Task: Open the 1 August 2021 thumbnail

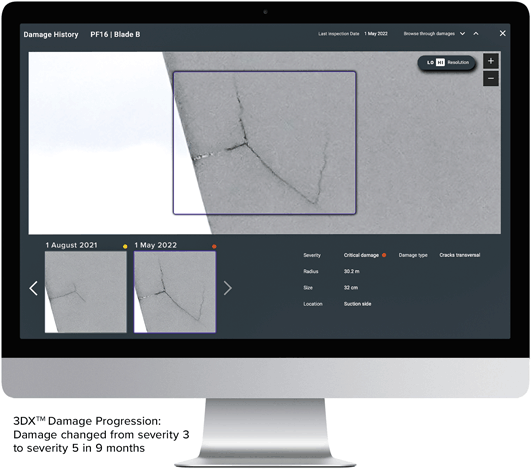Action: pos(86,292)
